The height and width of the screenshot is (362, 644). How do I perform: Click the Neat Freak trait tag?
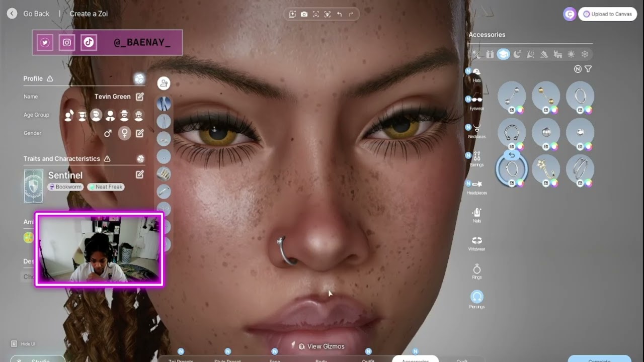[x=106, y=187]
